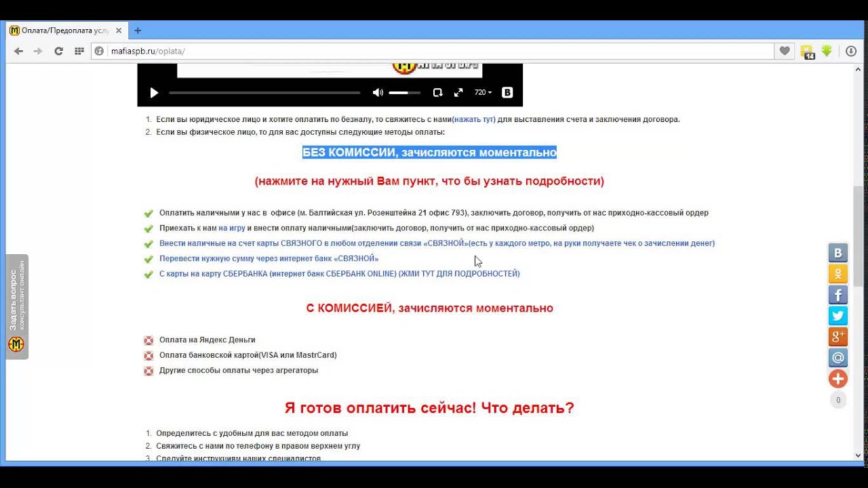
Task: Open the apps grid button in toolbar
Action: click(79, 52)
